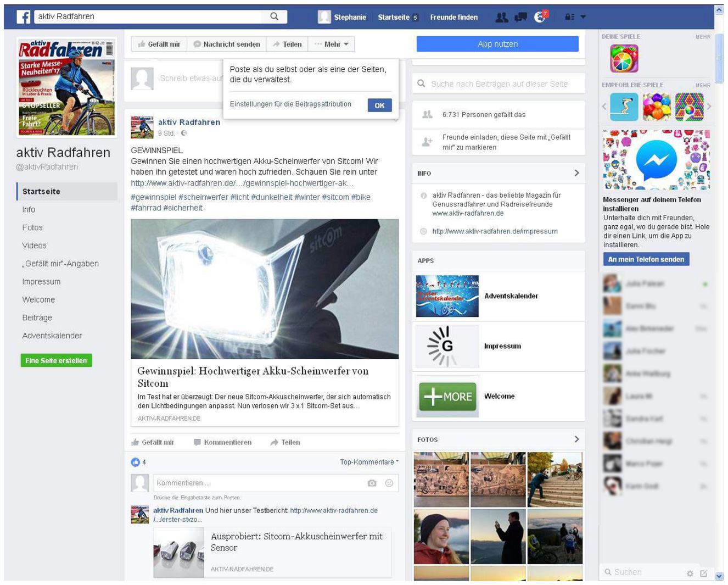This screenshot has width=728, height=585.
Task: Click the new message compose icon in chat bar
Action: pyautogui.click(x=704, y=573)
